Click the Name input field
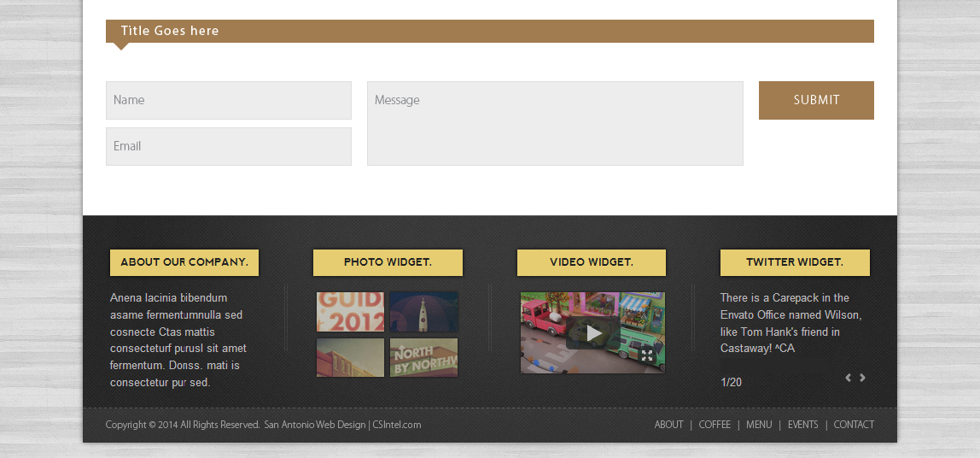 click(228, 100)
